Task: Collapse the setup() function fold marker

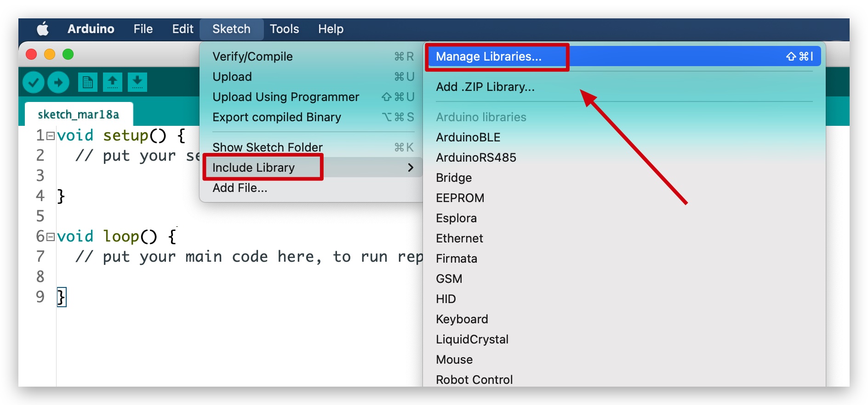Action: 51,136
